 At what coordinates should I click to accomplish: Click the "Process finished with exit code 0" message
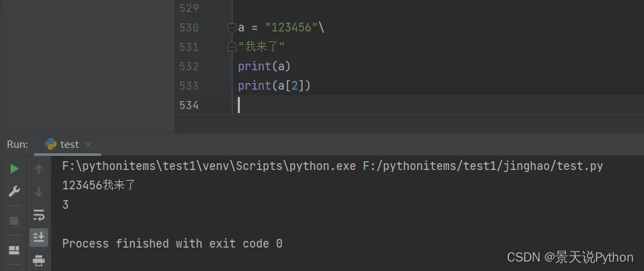172,244
